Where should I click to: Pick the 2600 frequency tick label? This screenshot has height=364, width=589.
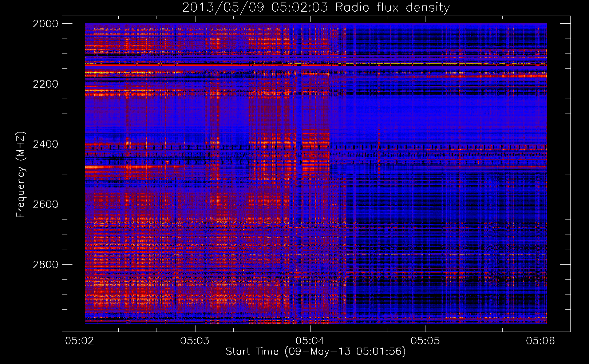[46, 205]
